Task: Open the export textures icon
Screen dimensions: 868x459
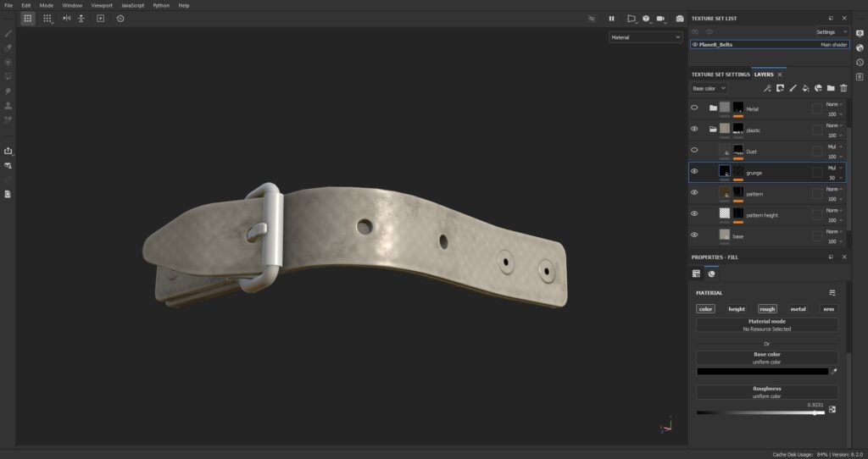Action: click(x=8, y=151)
